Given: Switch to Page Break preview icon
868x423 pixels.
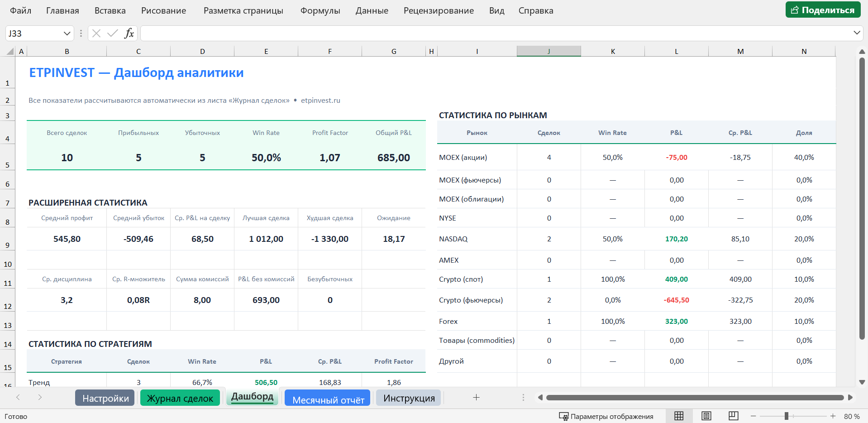Looking at the screenshot, I should point(734,416).
